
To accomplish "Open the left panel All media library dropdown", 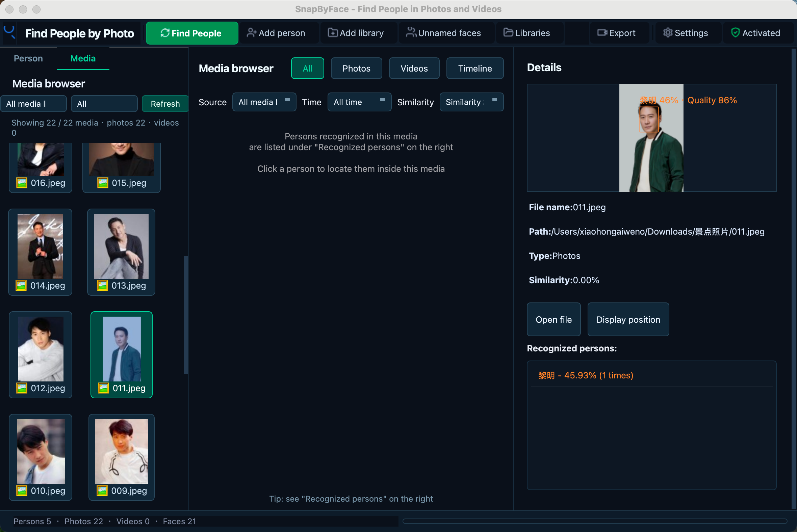I will (34, 104).
